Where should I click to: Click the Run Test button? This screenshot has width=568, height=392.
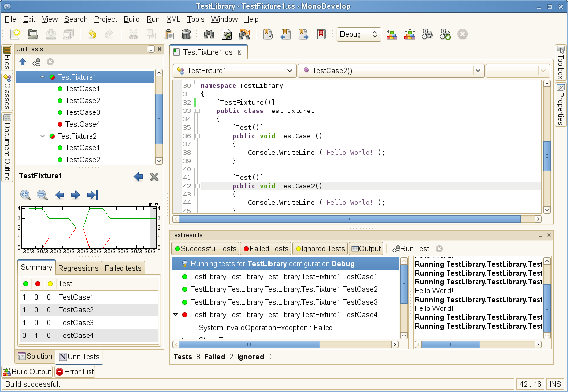coord(411,249)
